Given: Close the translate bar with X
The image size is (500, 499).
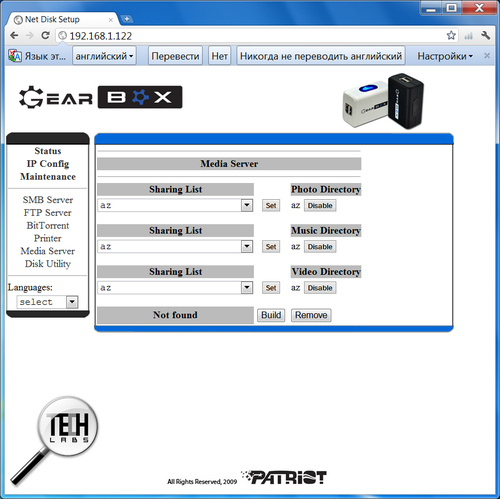Looking at the screenshot, I should 487,56.
